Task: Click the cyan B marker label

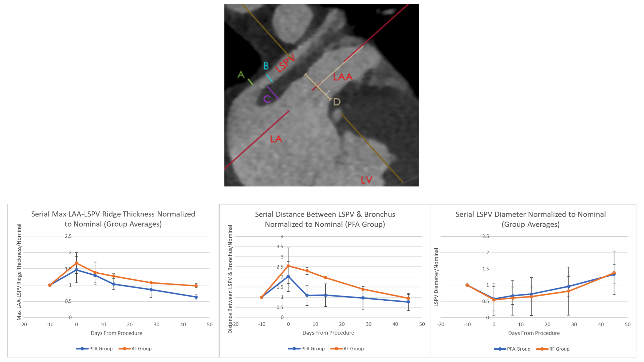Action: tap(266, 66)
